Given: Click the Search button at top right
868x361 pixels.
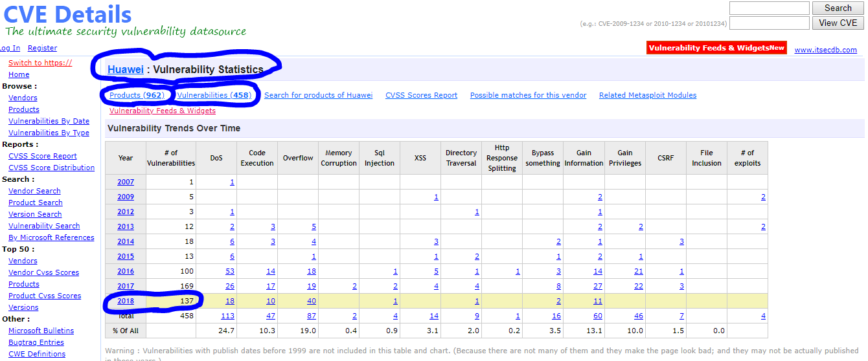Looking at the screenshot, I should [x=838, y=8].
